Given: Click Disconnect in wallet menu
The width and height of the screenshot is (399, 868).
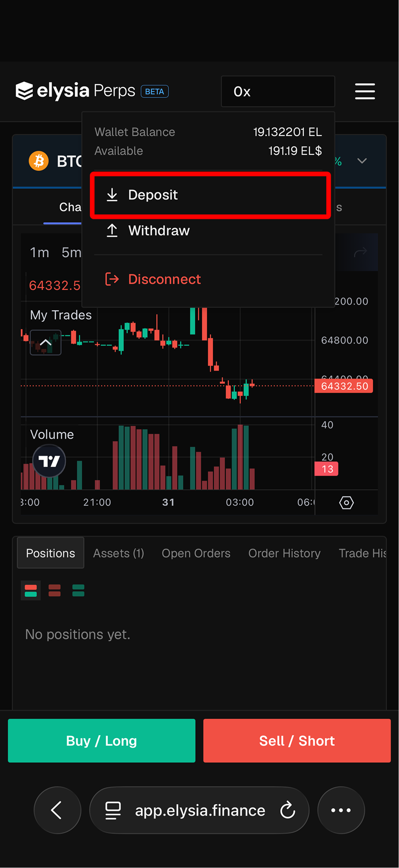Looking at the screenshot, I should (x=208, y=279).
